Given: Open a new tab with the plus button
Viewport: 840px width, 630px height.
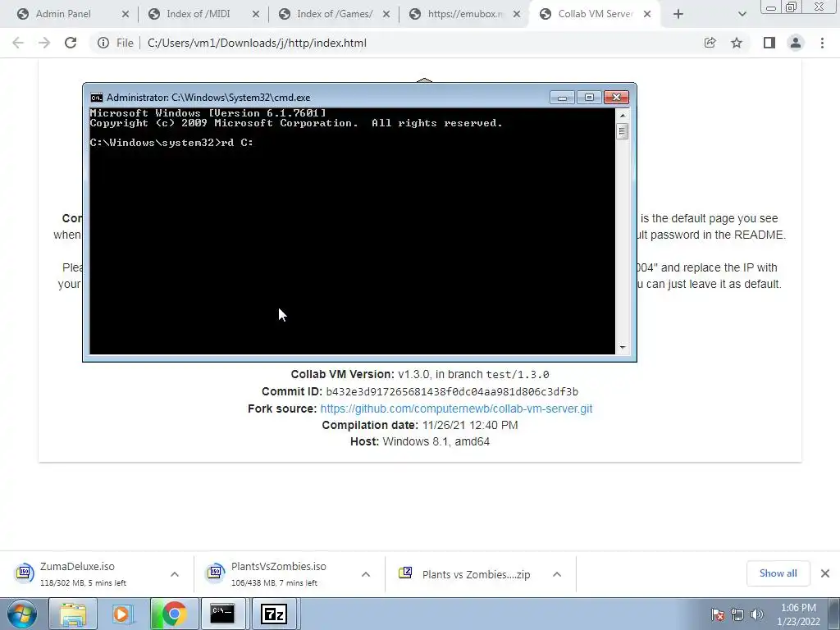Looking at the screenshot, I should click(678, 14).
